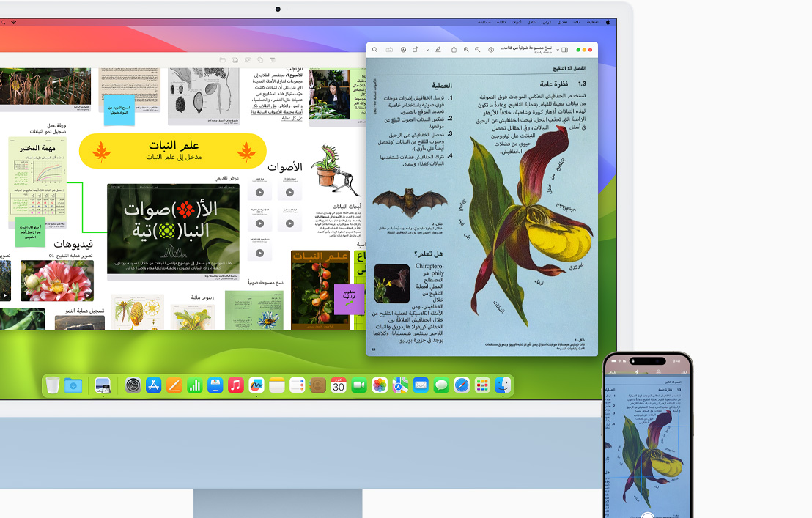Launch Numbers from the Dock
Image resolution: width=812 pixels, height=518 pixels.
(x=195, y=385)
